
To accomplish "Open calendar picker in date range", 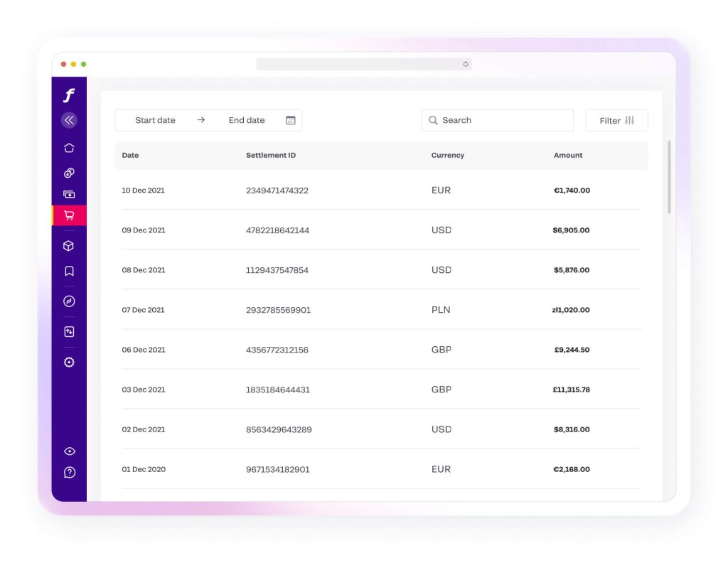I will point(290,120).
